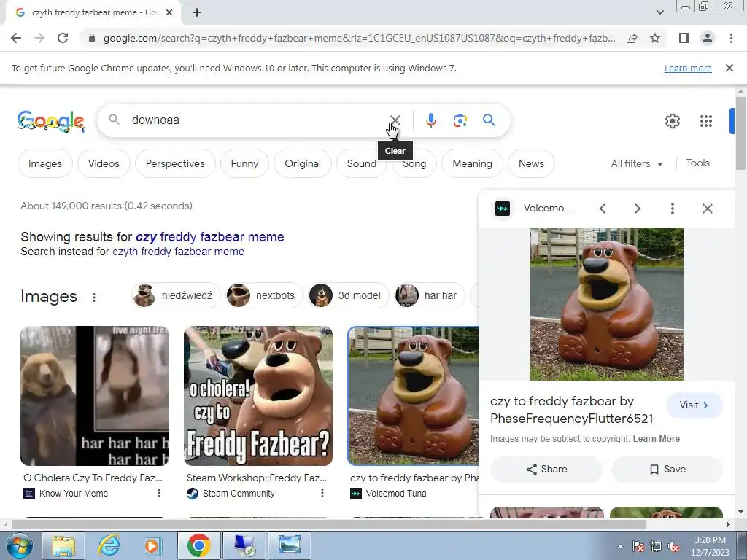Screen dimensions: 747x560
Task: Click the Google holiday logo
Action: click(x=51, y=121)
